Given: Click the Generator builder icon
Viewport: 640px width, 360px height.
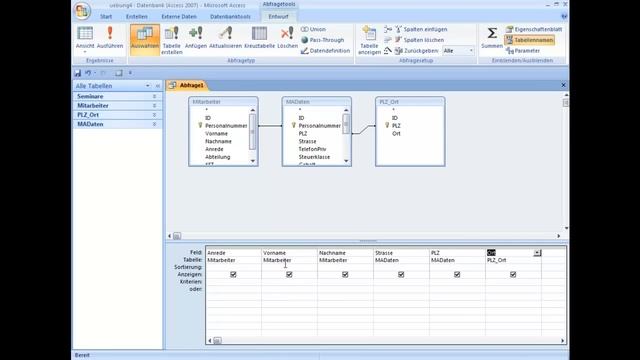Looking at the screenshot, I should 387,51.
